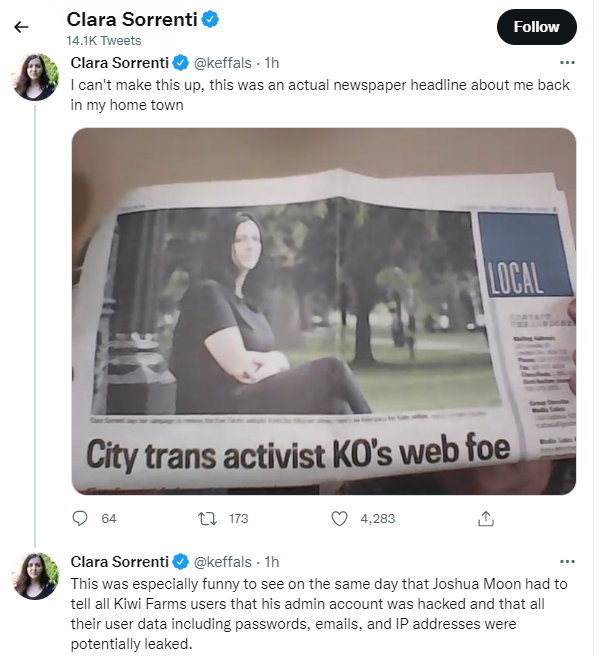Click Clara Sorrenti name on first tweet

coord(119,63)
